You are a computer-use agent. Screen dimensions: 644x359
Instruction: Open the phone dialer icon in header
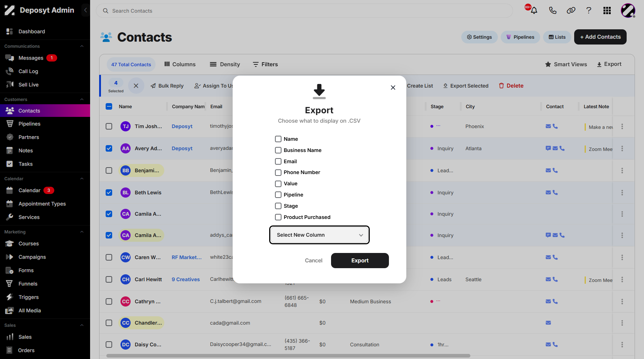tap(552, 10)
